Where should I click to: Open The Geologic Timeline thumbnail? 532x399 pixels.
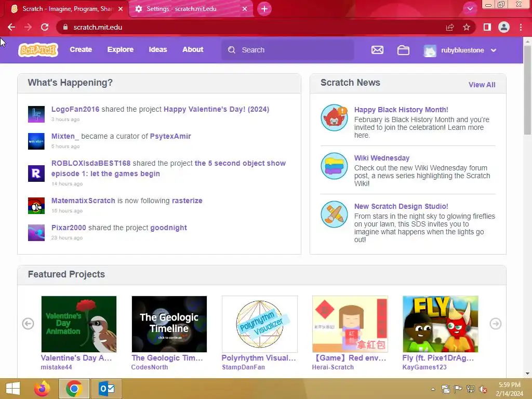(x=169, y=324)
